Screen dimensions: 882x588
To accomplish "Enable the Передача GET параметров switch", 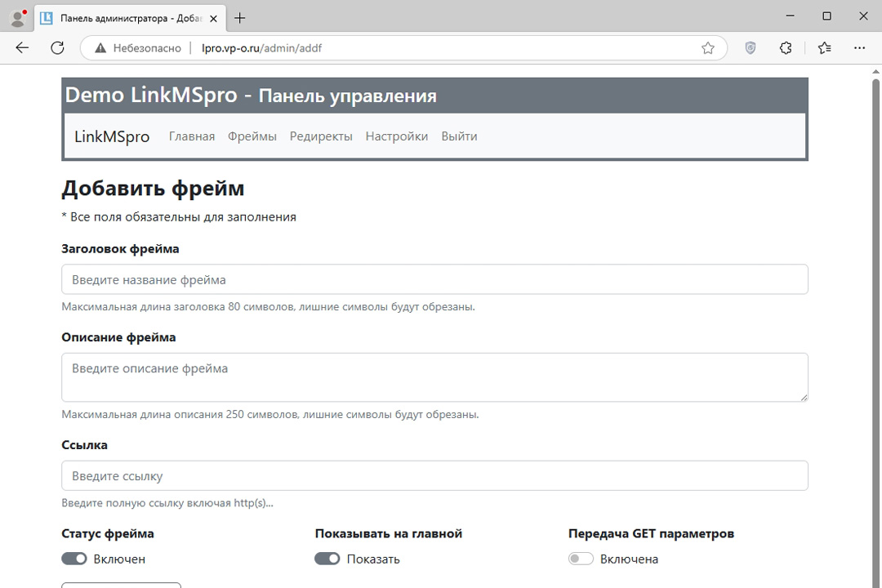I will point(581,558).
